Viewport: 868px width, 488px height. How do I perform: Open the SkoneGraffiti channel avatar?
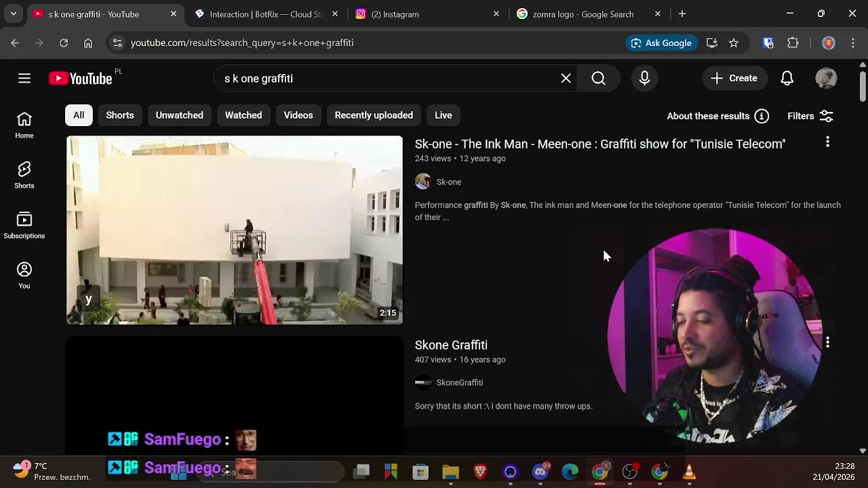point(422,383)
